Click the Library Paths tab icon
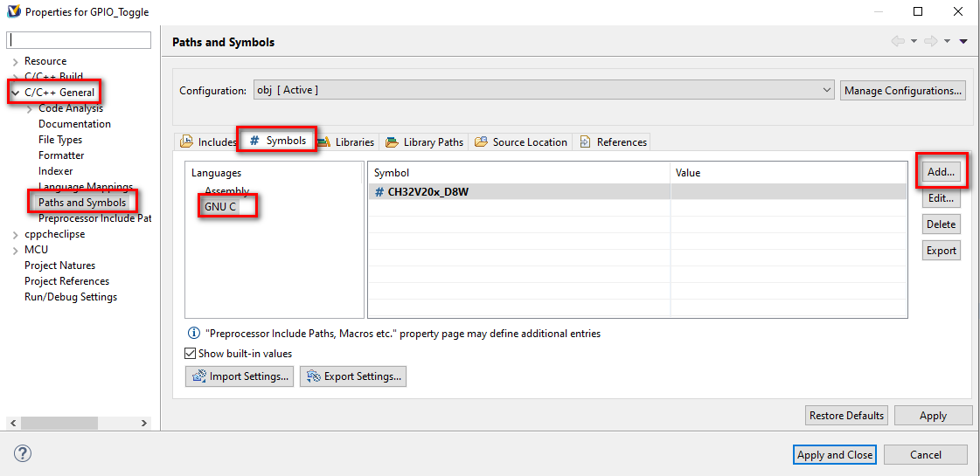The height and width of the screenshot is (476, 980). click(392, 141)
